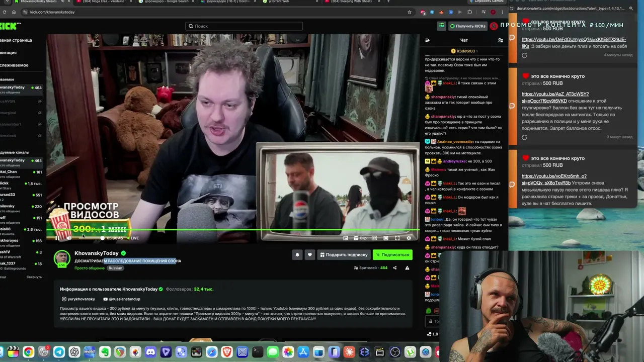Open the KhovanskyToday channel avatar
Image resolution: width=644 pixels, height=362 pixels.
(x=62, y=258)
